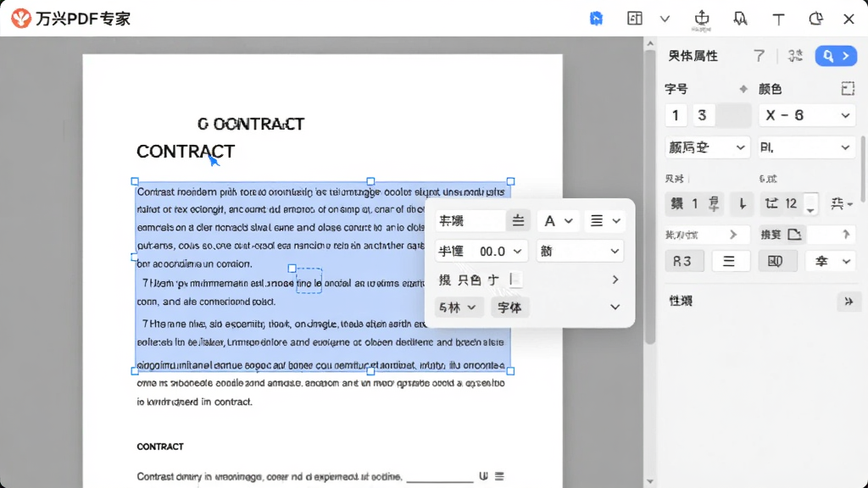Click the font size box showing "1"
Image resolution: width=868 pixels, height=488 pixels.
coord(676,115)
